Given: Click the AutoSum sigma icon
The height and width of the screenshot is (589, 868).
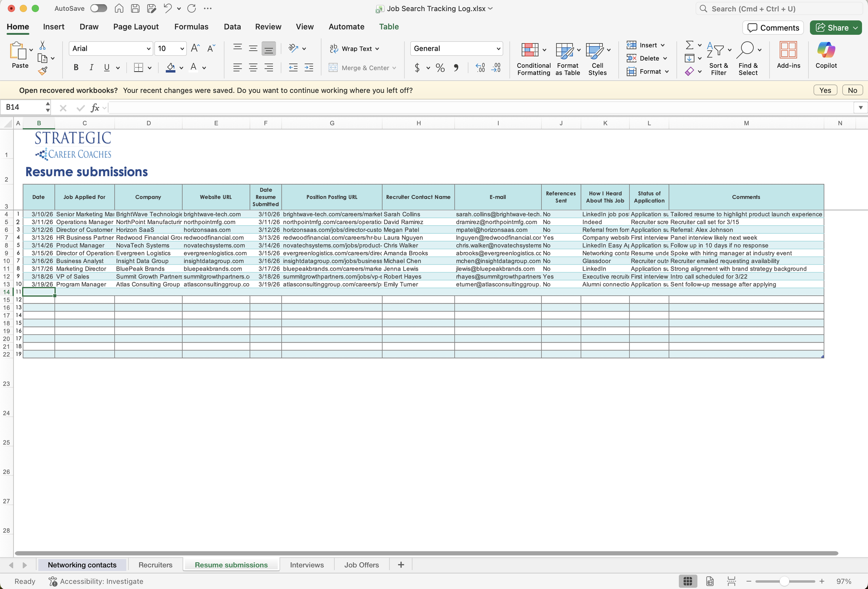Looking at the screenshot, I should click(x=690, y=45).
